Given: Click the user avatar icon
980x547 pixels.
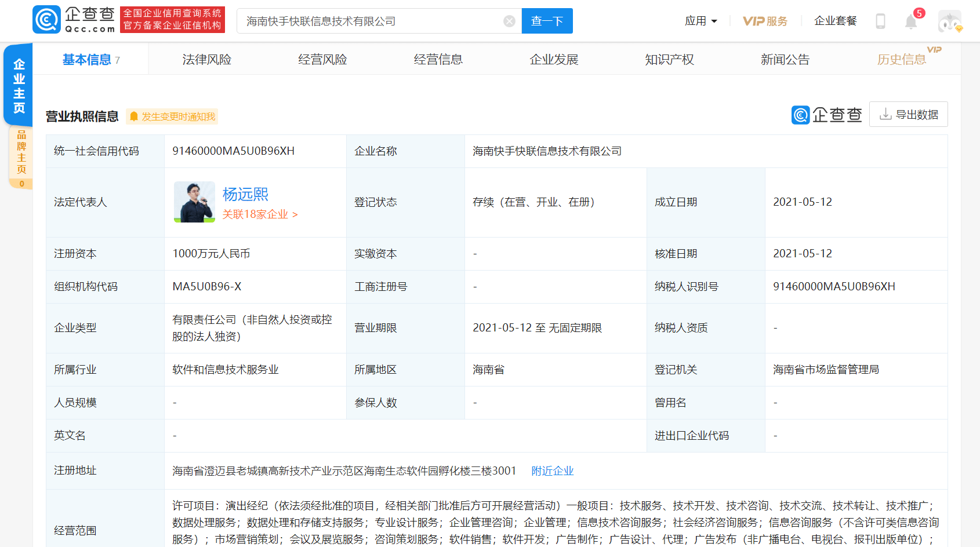Looking at the screenshot, I should 949,22.
